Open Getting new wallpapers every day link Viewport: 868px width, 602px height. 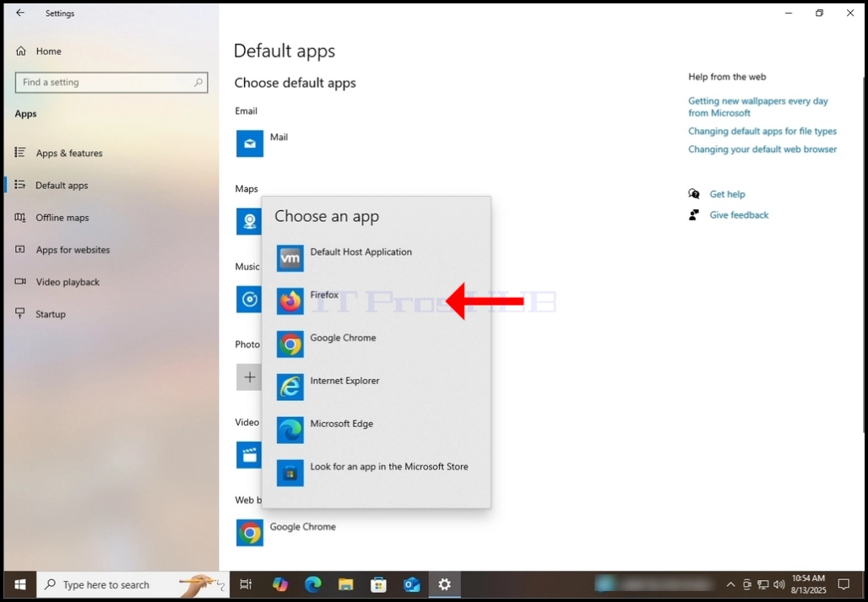[x=758, y=106]
